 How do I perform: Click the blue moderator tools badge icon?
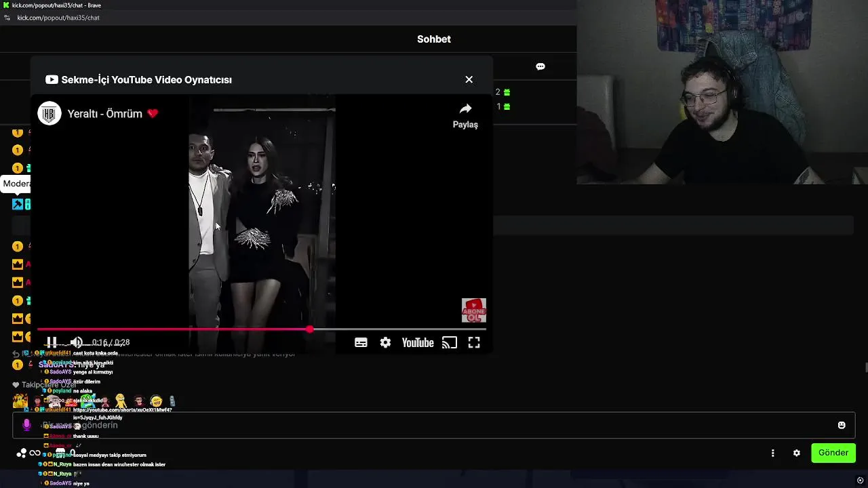[x=18, y=204]
